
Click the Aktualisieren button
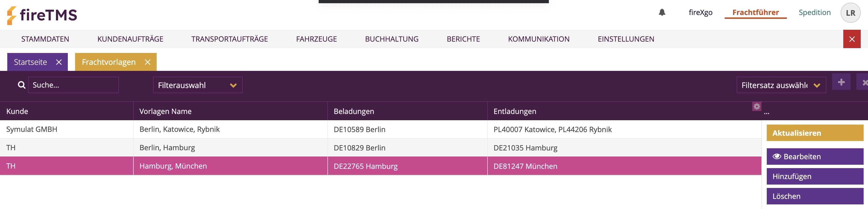815,133
